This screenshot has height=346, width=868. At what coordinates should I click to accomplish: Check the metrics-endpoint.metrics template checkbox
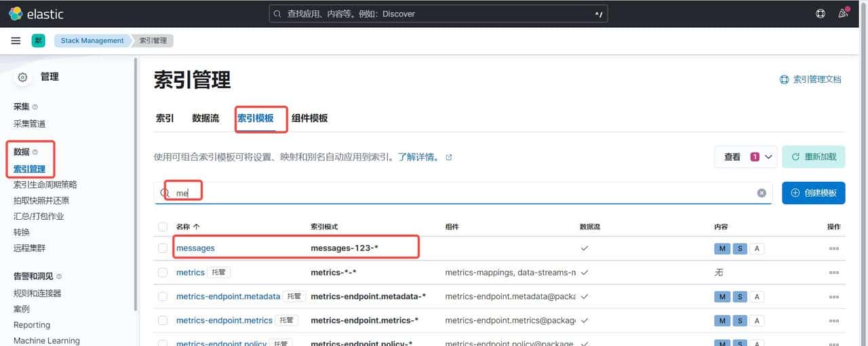click(x=162, y=320)
